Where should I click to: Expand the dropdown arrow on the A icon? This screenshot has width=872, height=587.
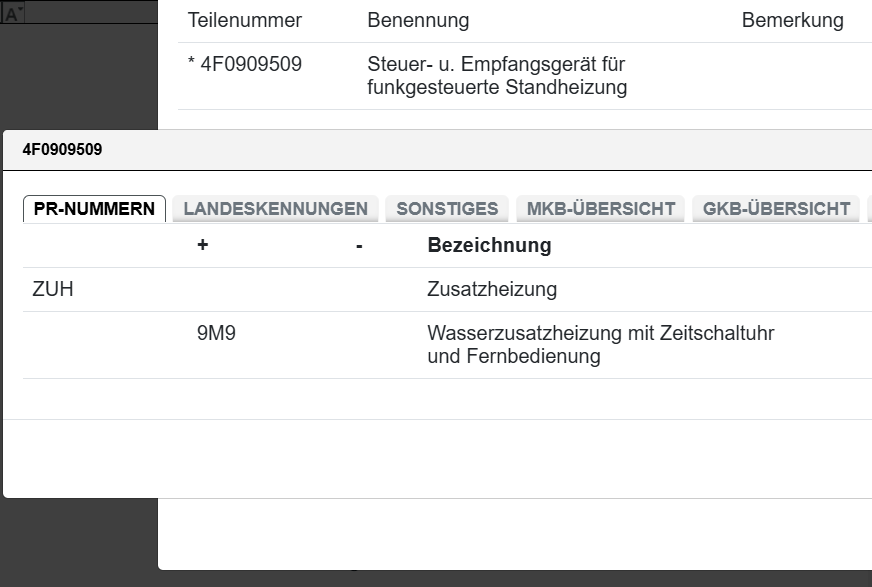(x=20, y=9)
